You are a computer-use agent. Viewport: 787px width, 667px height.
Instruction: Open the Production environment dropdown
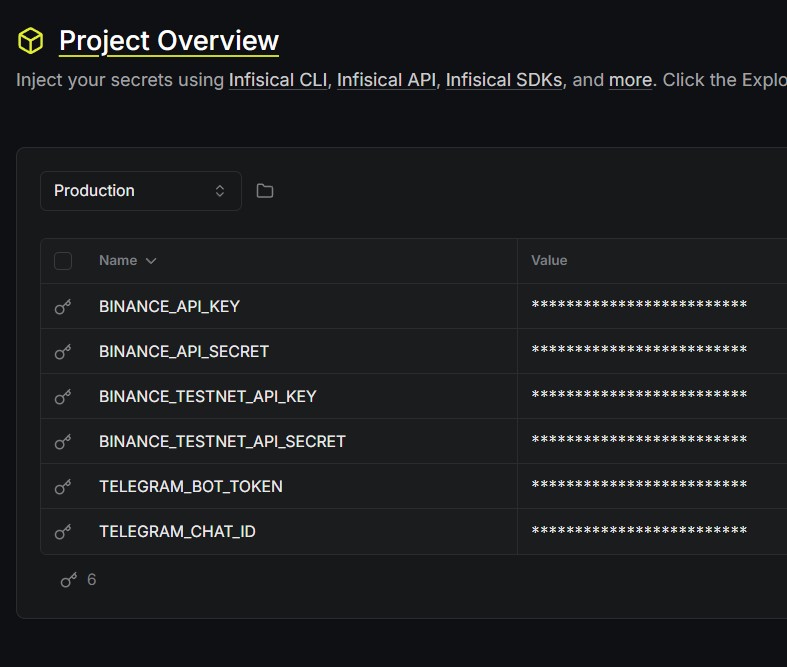[x=141, y=191]
